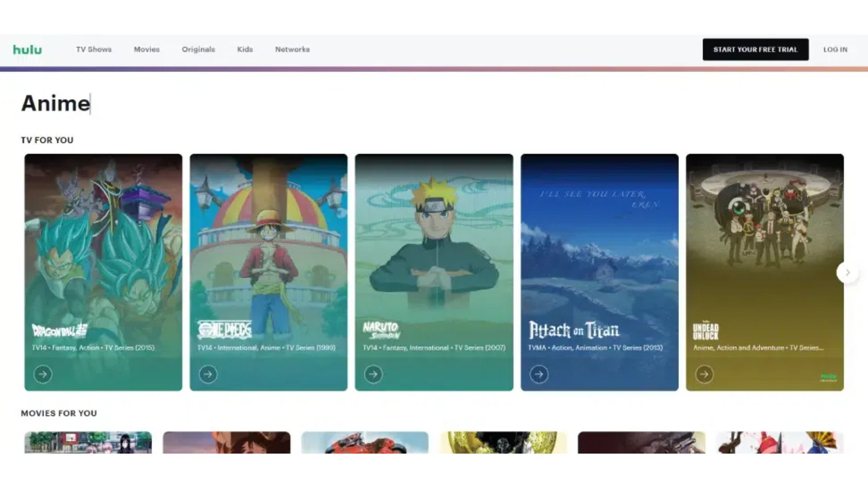Click the Naruto Shippuden title logo

381,330
